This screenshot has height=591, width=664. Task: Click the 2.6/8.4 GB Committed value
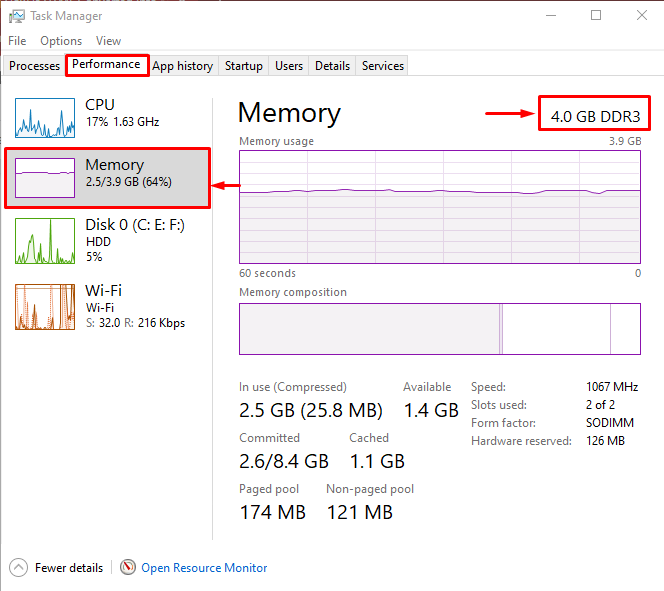pyautogui.click(x=284, y=461)
